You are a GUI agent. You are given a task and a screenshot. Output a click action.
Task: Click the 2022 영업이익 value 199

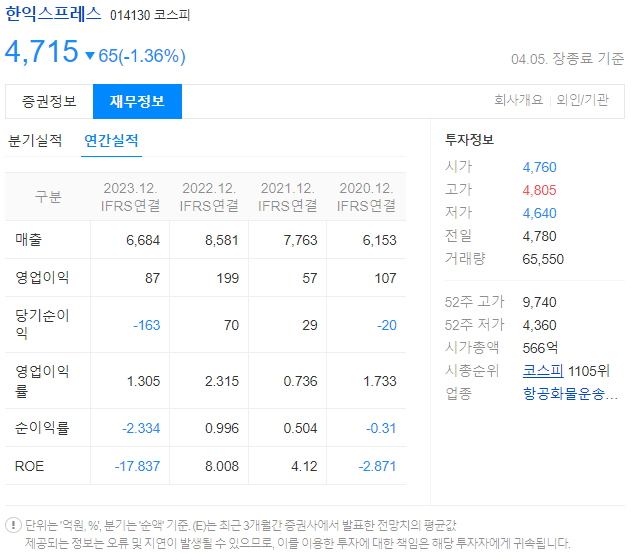pyautogui.click(x=228, y=278)
